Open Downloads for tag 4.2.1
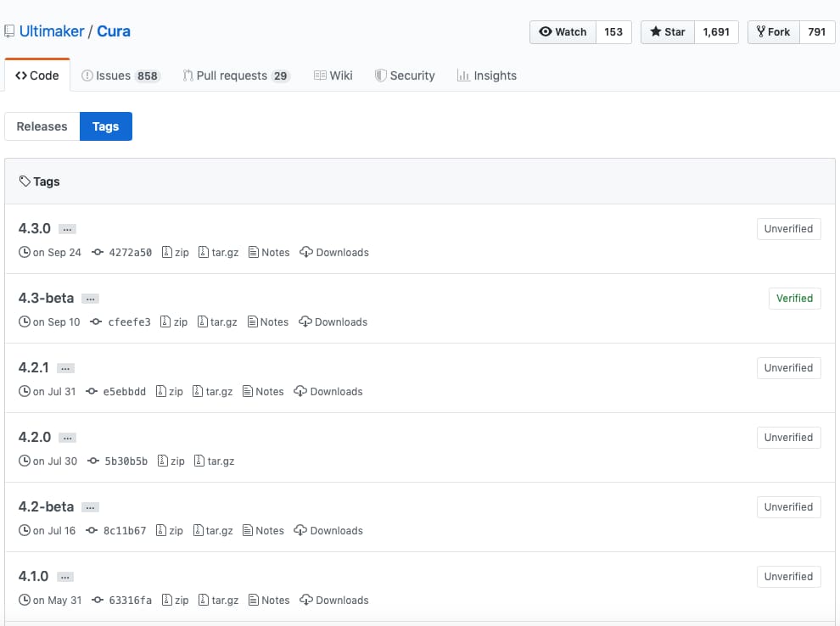This screenshot has width=840, height=626. click(x=328, y=391)
